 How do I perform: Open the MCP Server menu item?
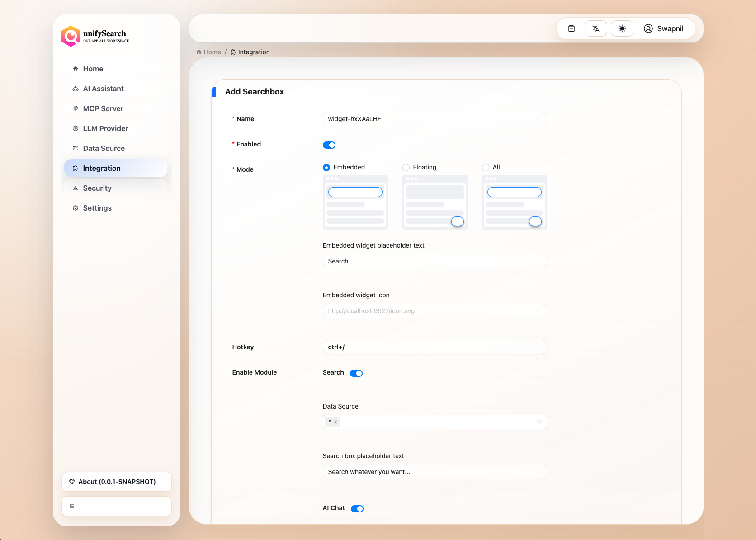coord(103,108)
